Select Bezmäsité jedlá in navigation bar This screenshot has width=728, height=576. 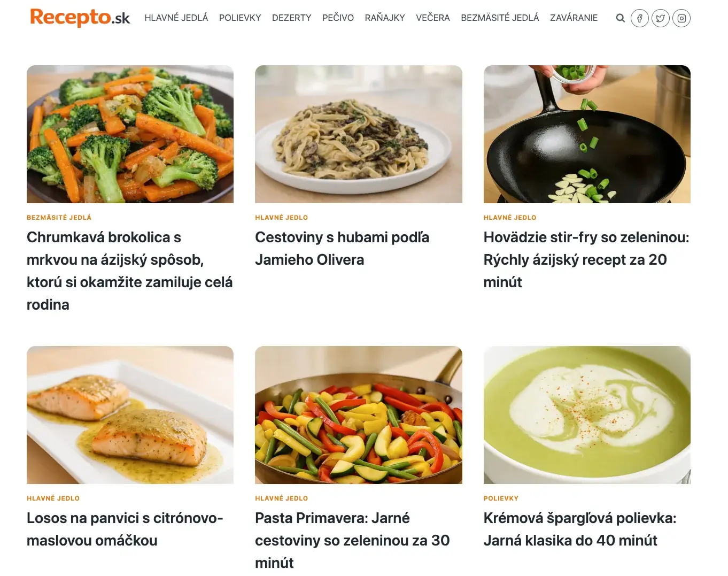[x=500, y=18]
